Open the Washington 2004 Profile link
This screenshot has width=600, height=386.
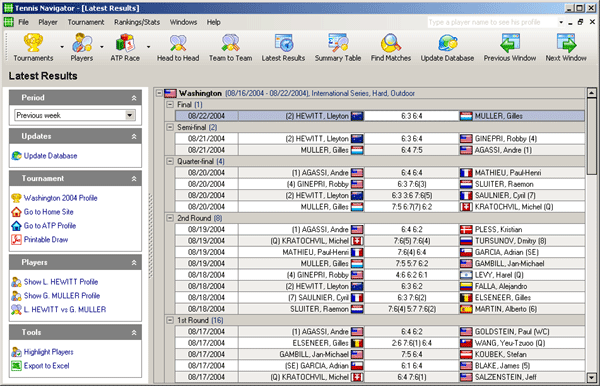[60, 198]
